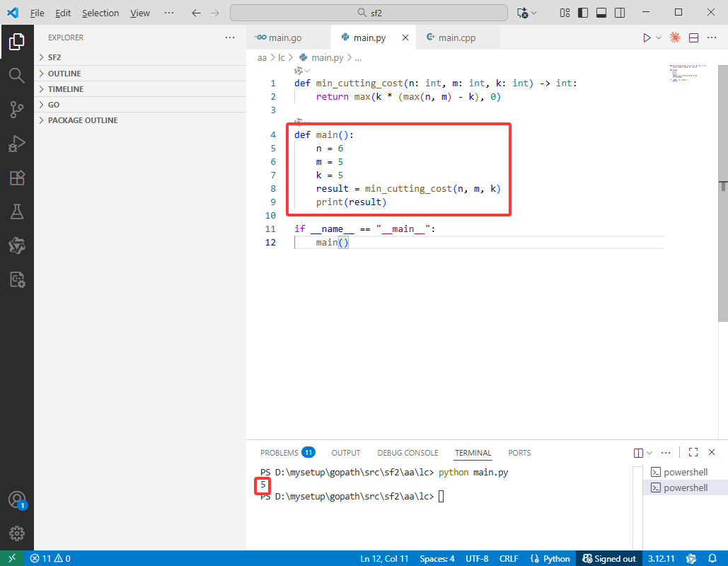Toggle the bottom Panel visibility
Screen dimensions: 728x566
pos(601,13)
